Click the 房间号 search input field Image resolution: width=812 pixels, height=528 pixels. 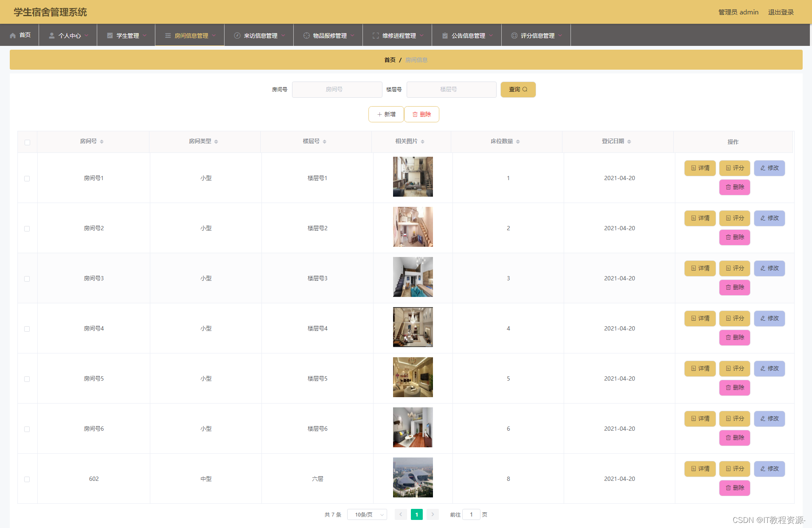point(337,90)
